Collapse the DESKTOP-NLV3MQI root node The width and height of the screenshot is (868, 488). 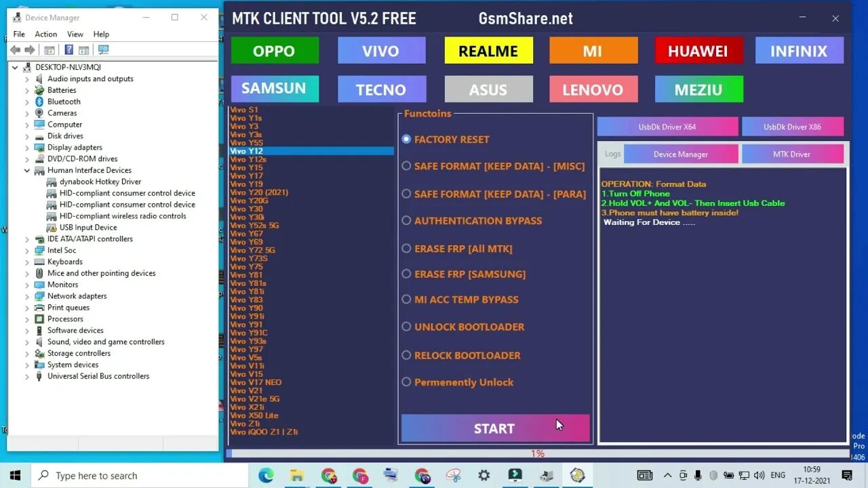click(15, 67)
